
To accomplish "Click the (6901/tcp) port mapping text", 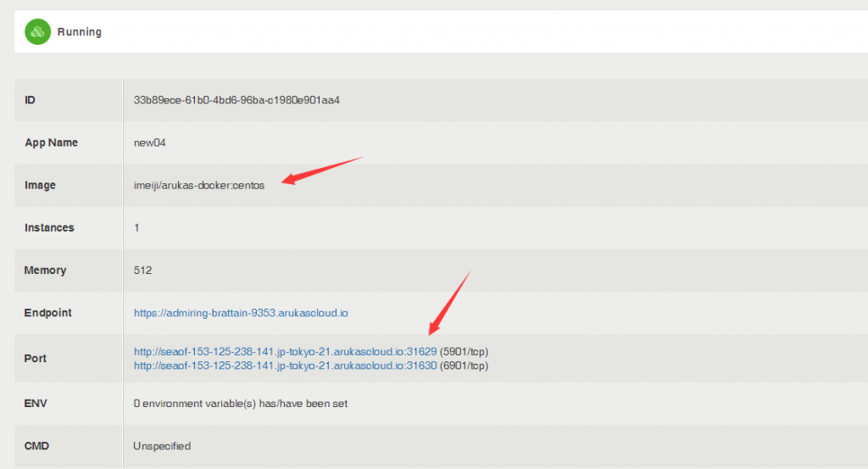I will [x=465, y=366].
